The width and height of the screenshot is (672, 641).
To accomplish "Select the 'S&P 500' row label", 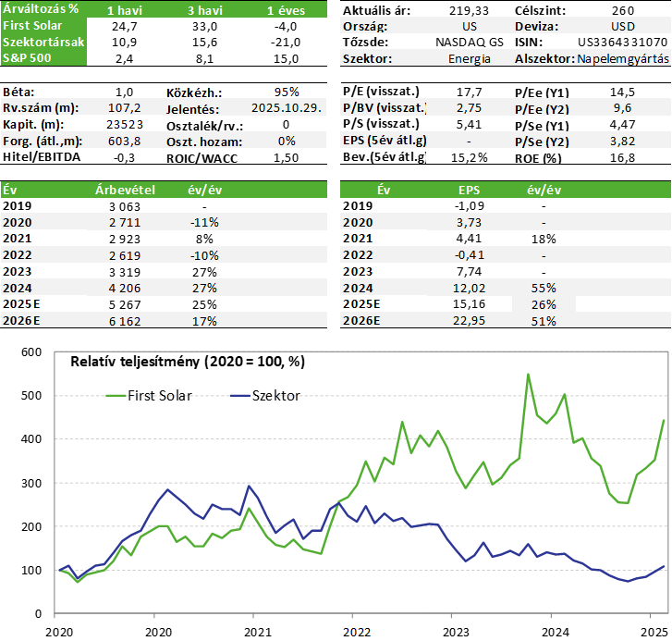I will tap(27, 58).
